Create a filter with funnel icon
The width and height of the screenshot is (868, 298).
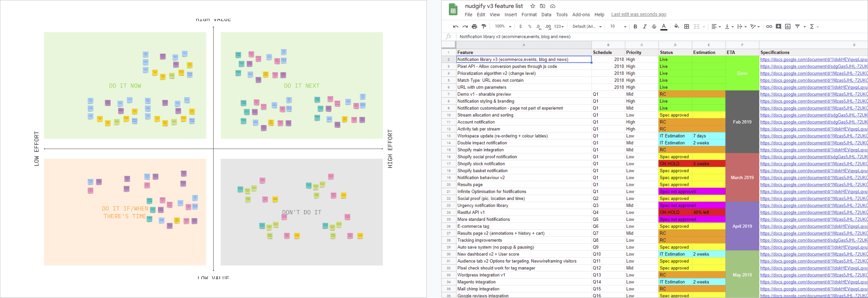coord(798,27)
